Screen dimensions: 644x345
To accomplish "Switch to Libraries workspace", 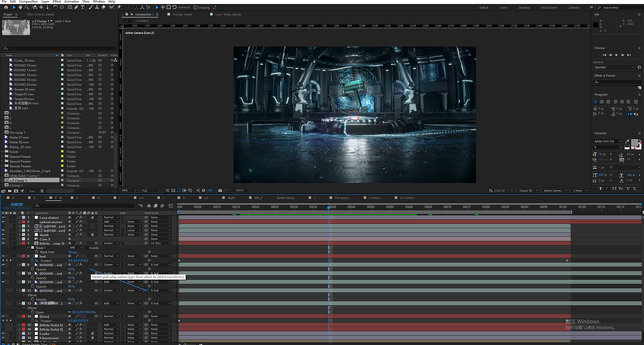I will (574, 8).
